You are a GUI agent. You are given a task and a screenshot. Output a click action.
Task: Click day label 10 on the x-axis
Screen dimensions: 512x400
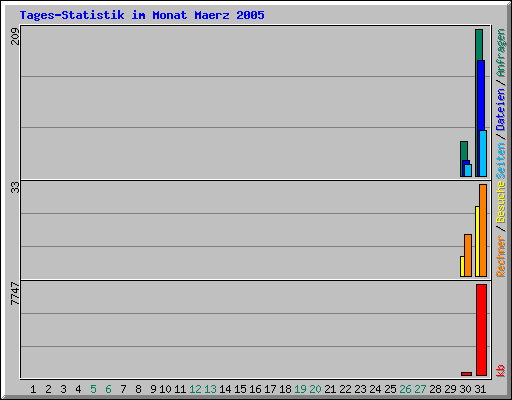point(165,389)
